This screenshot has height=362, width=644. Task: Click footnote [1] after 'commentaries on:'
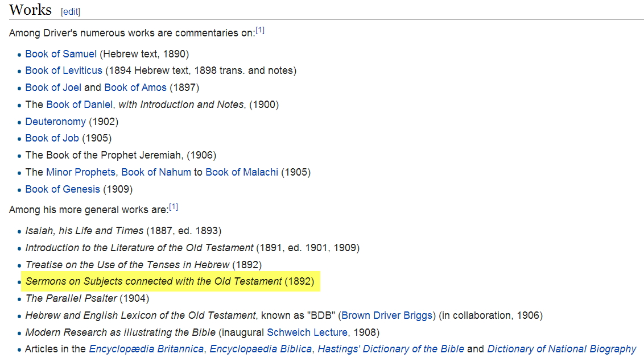click(260, 30)
